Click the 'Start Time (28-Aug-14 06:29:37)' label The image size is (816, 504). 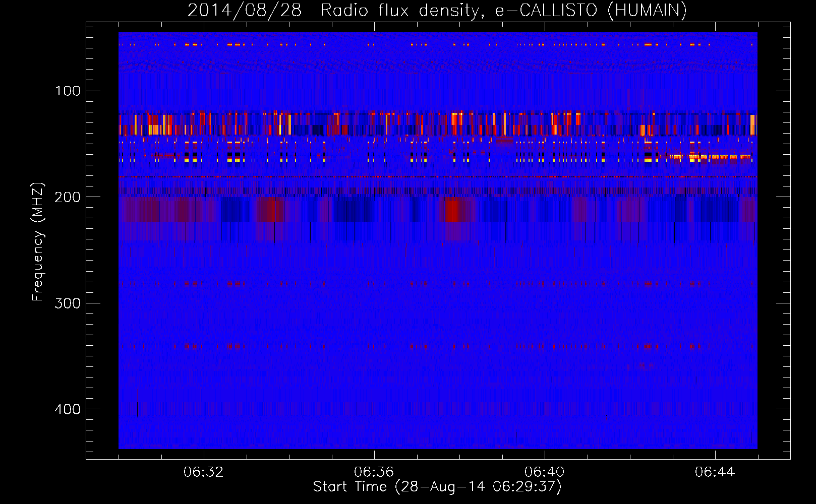(x=437, y=487)
